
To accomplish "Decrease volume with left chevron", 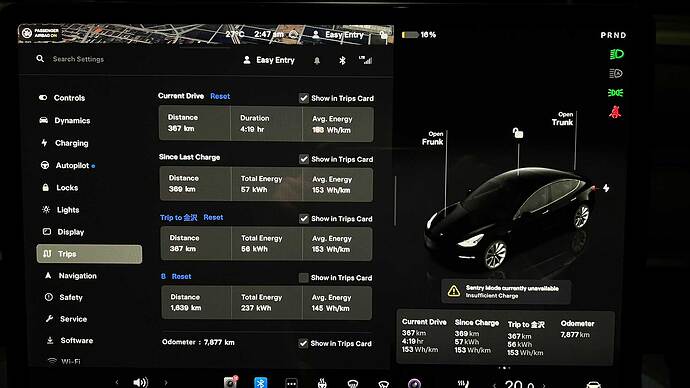I will [117, 383].
